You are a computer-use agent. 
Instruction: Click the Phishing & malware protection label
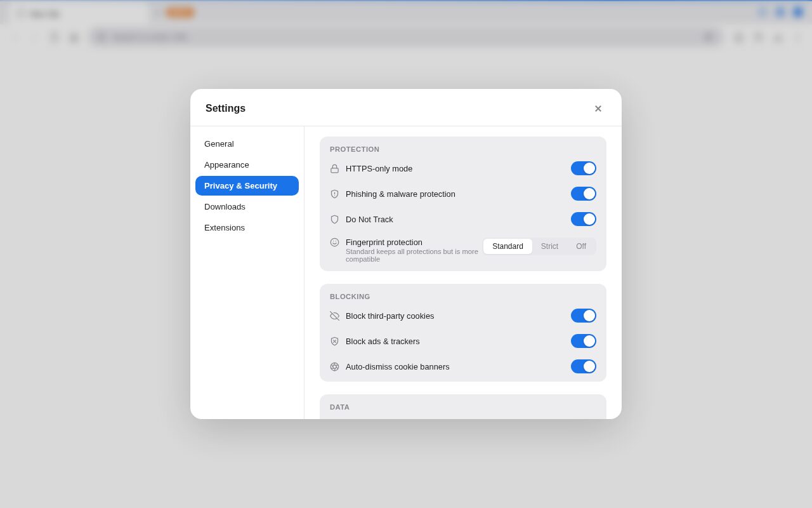(x=400, y=194)
